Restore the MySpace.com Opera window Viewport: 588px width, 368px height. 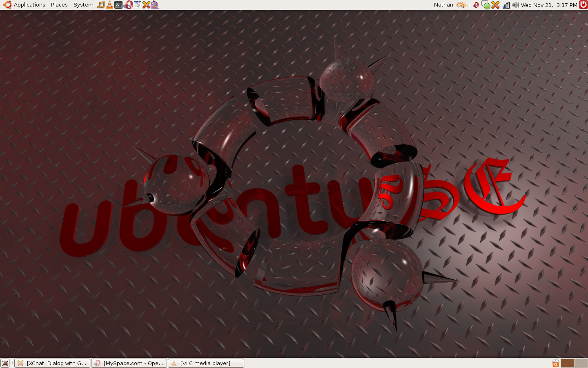pyautogui.click(x=129, y=363)
